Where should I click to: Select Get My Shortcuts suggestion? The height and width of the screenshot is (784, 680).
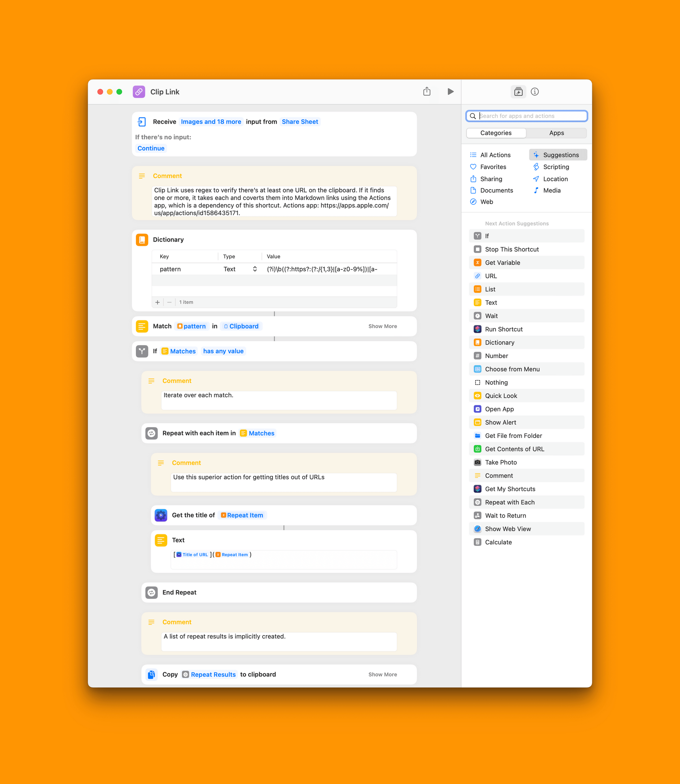pyautogui.click(x=527, y=489)
